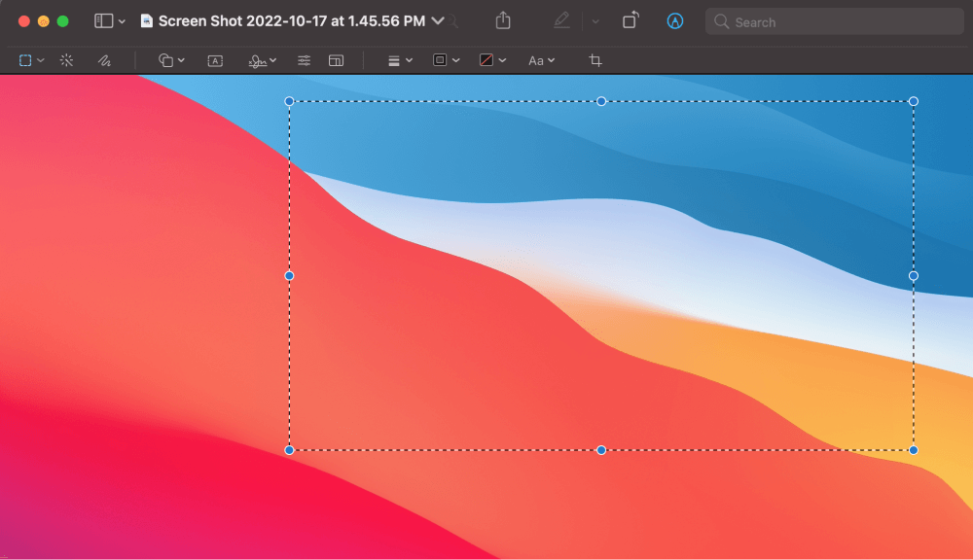Click the Share icon in the title bar
The width and height of the screenshot is (973, 560).
[x=503, y=20]
